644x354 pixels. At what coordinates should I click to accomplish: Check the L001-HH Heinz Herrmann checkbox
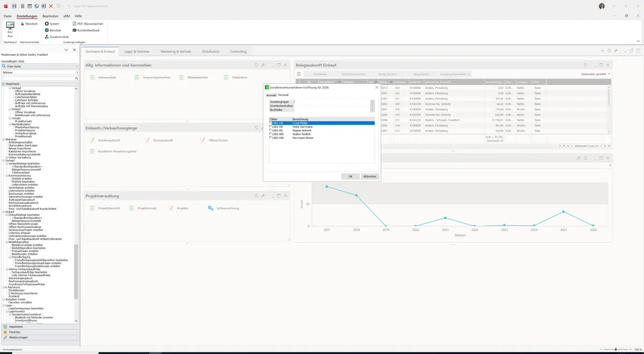point(270,127)
